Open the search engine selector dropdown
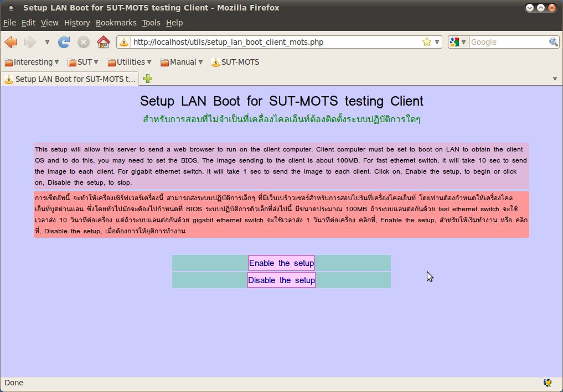Screen dimensions: 563x392 tap(458, 42)
